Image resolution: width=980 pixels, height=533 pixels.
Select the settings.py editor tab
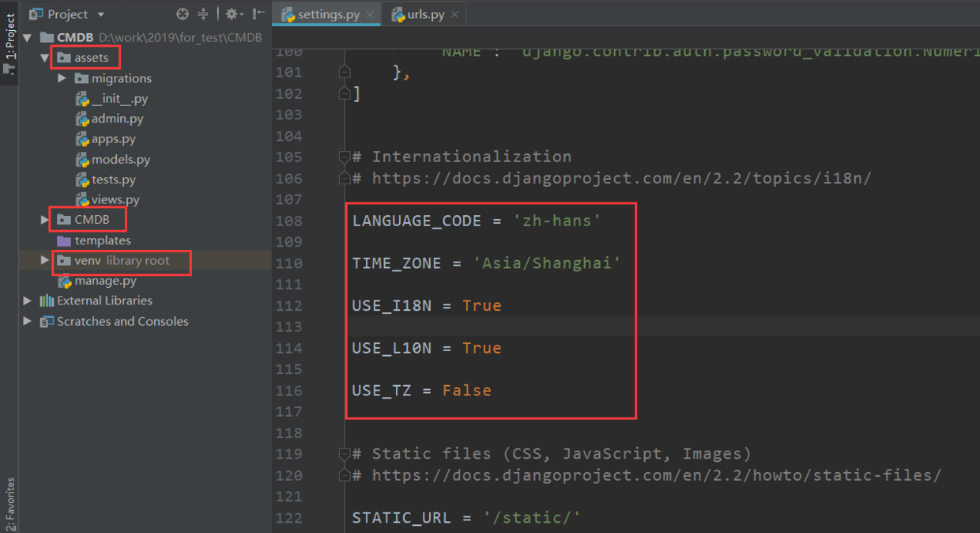pos(327,15)
